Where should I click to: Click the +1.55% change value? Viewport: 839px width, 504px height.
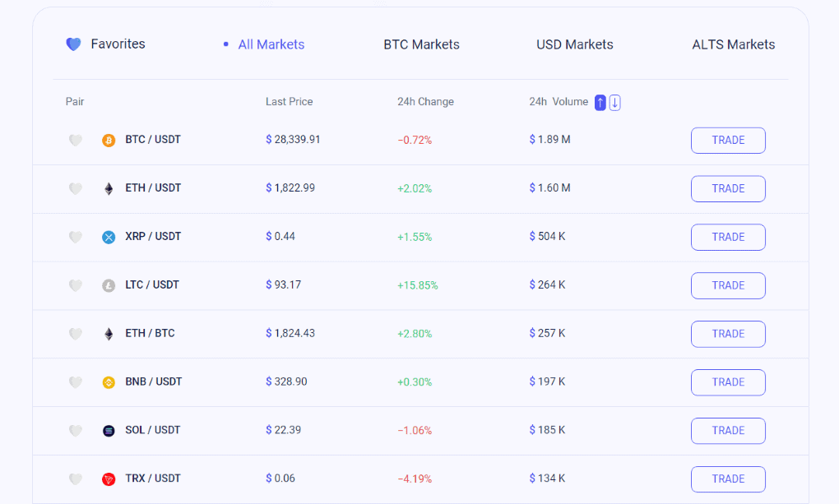tap(415, 237)
